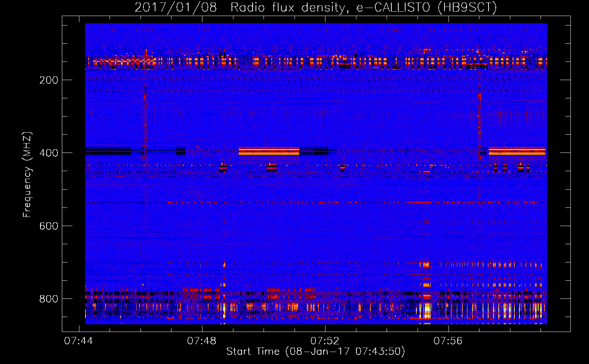Click the 'Start Time (08-Jan-17 07:43:50)' label
Image resolution: width=589 pixels, height=364 pixels.
[316, 352]
